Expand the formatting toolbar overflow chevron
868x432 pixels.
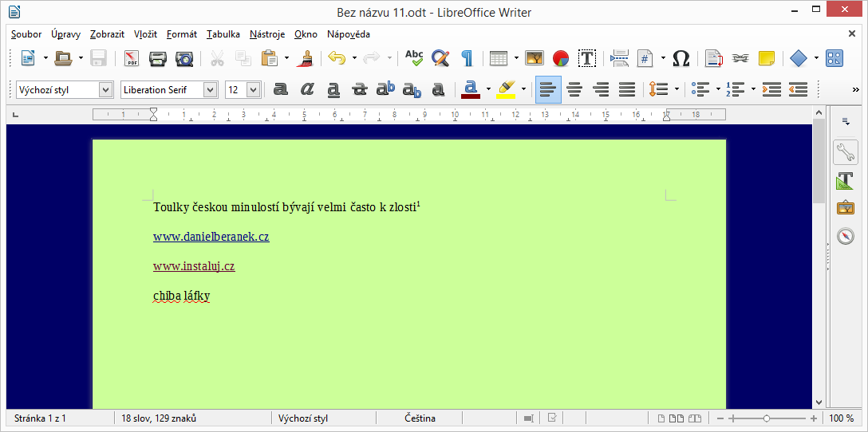pos(856,89)
